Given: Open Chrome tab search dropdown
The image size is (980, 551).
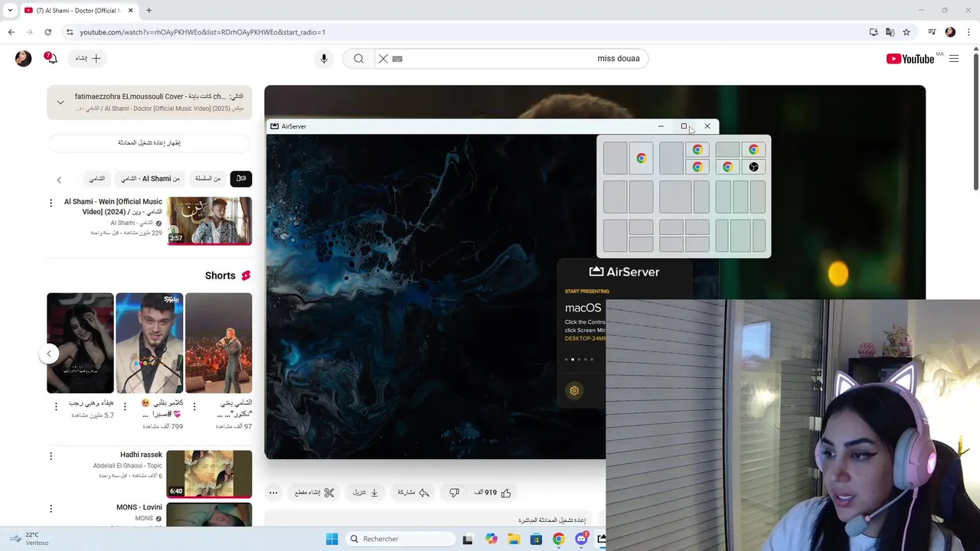Looking at the screenshot, I should click(10, 10).
